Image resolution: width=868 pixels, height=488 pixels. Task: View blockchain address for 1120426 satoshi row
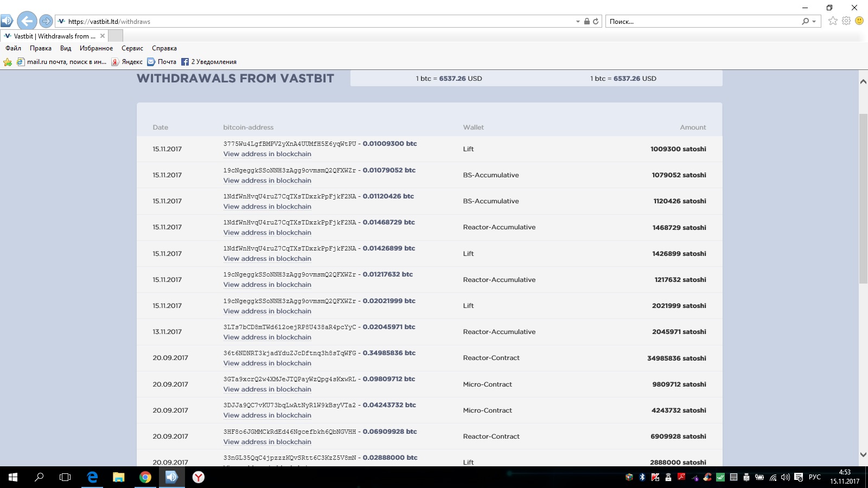coord(267,207)
